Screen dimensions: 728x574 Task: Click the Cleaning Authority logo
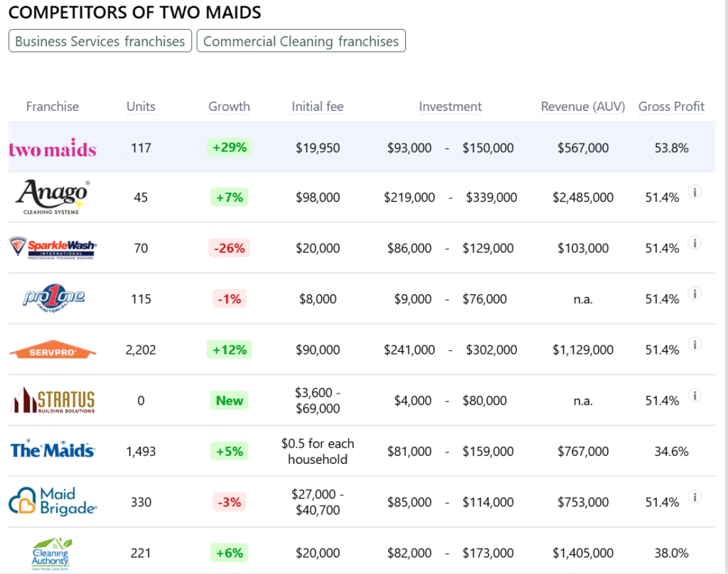pos(51,553)
